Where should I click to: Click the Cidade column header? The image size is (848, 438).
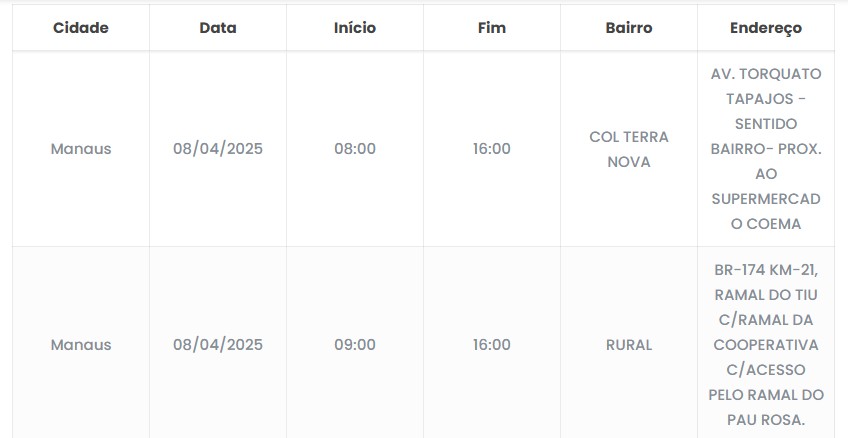[81, 28]
